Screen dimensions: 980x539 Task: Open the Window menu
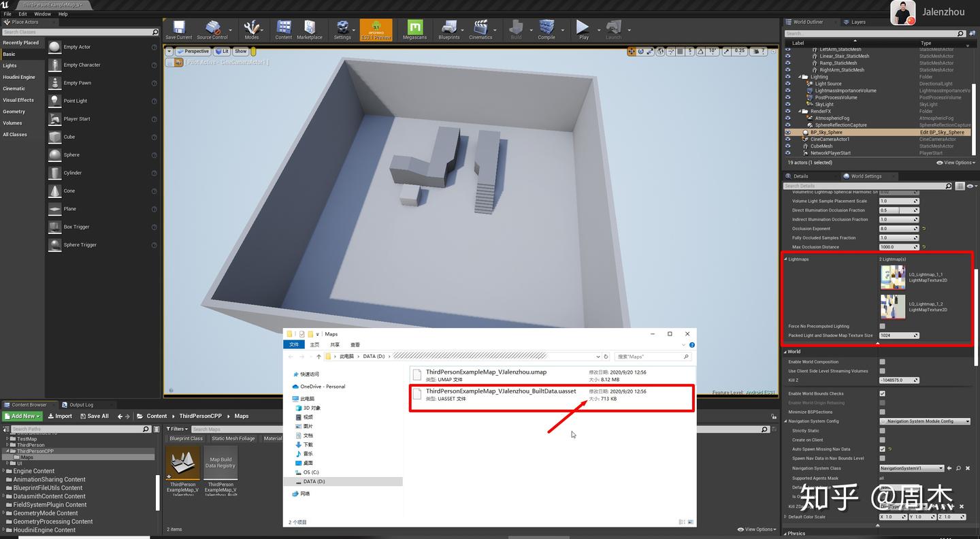pyautogui.click(x=42, y=14)
